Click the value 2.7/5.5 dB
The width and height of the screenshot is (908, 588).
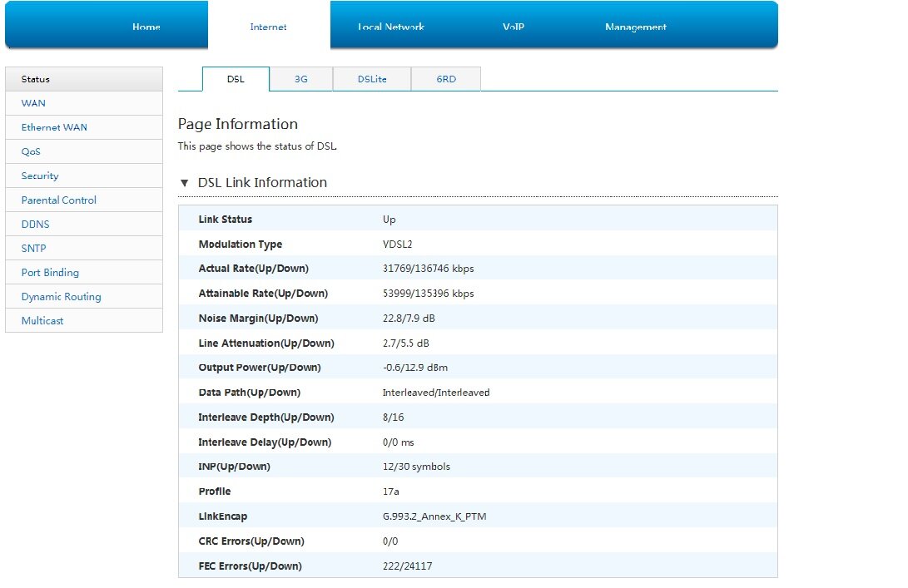406,343
